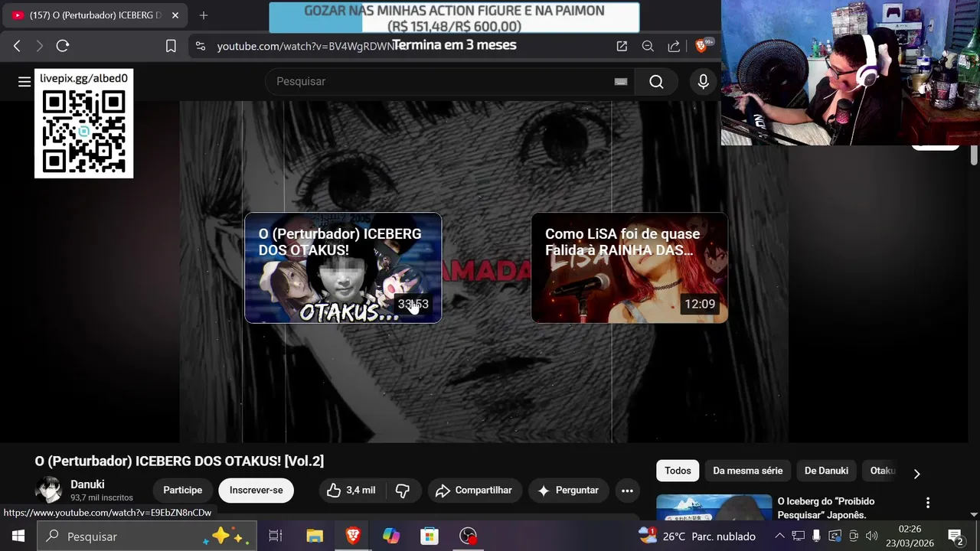This screenshot has height=551, width=980.
Task: Click the Windows taskbar Pesquisar search box
Action: pyautogui.click(x=145, y=536)
